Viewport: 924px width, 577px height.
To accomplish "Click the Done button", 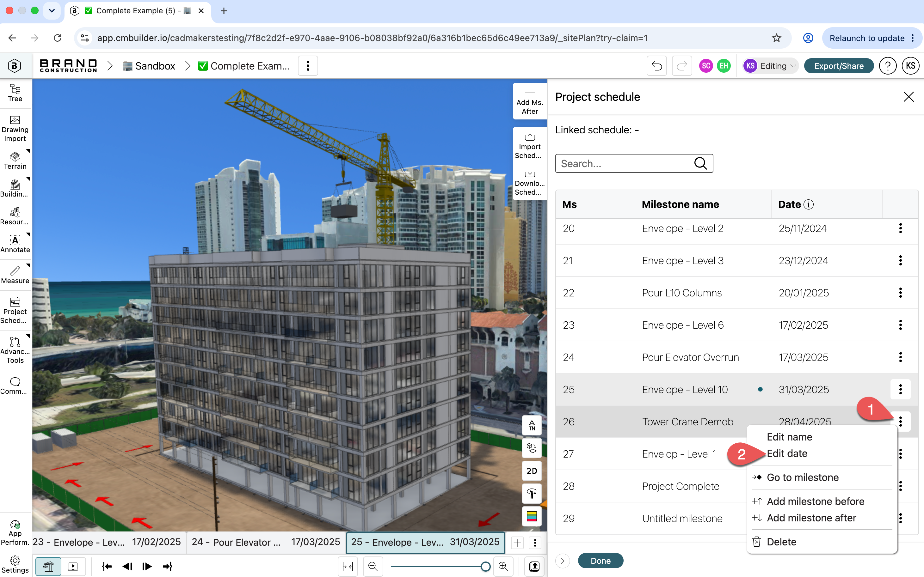I will click(x=601, y=561).
